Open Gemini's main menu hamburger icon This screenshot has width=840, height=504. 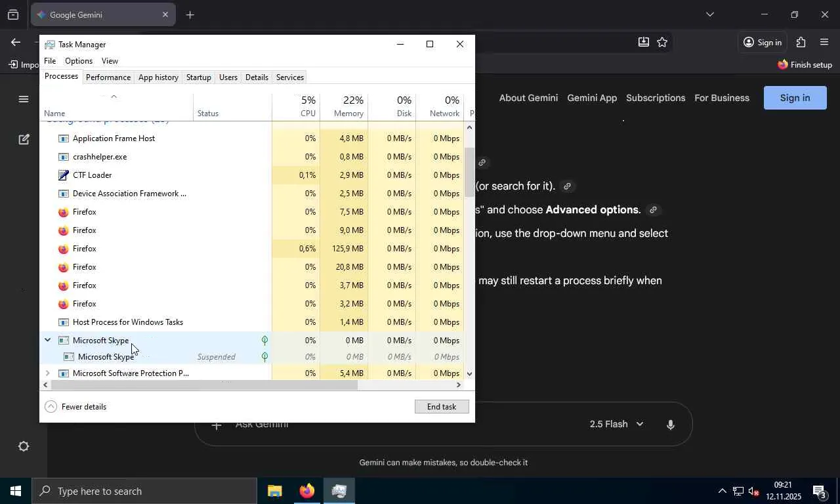tap(24, 99)
